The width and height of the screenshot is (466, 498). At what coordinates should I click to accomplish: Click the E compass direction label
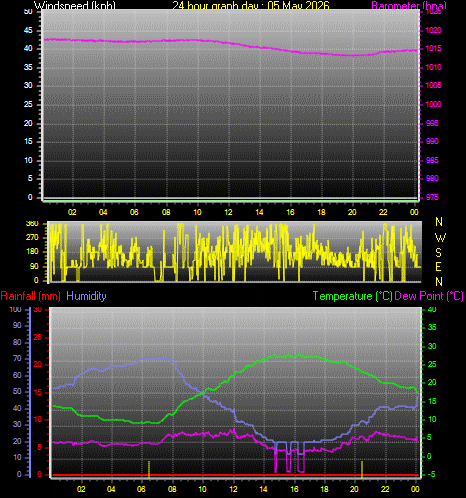click(x=439, y=267)
